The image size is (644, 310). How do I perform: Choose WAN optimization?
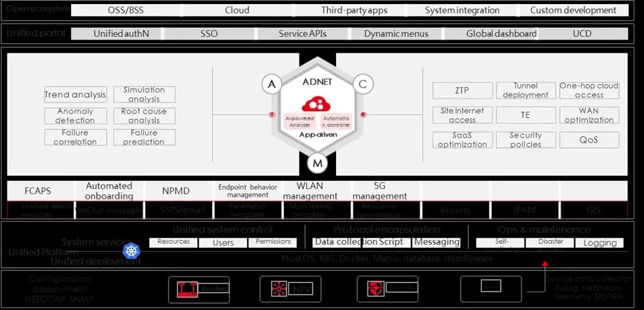click(589, 115)
